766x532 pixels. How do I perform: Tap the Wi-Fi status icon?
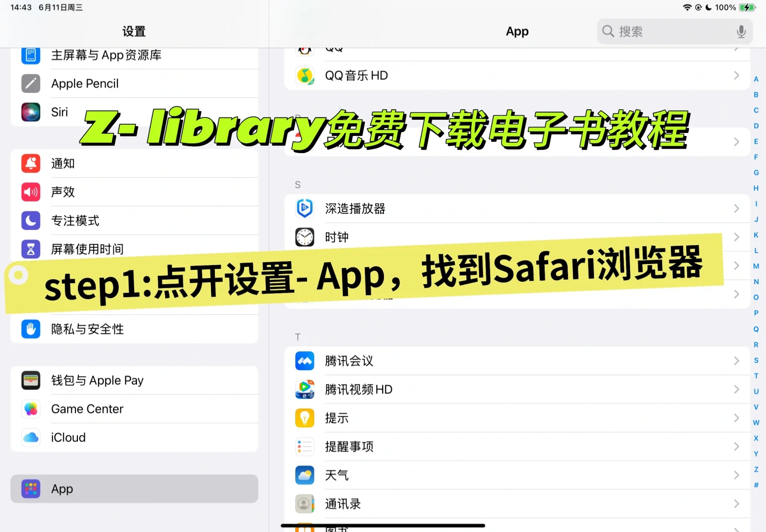click(x=687, y=7)
